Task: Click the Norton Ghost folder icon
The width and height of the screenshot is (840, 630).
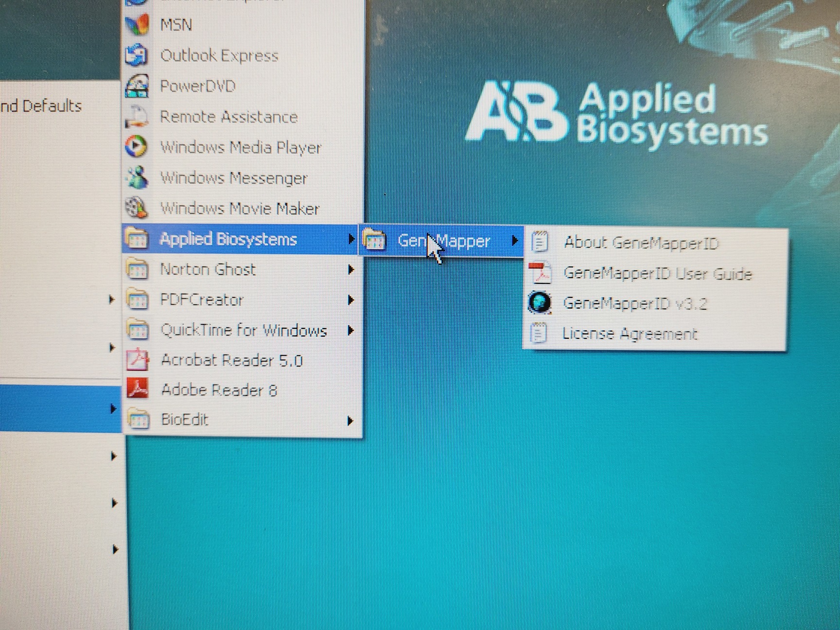Action: click(137, 269)
